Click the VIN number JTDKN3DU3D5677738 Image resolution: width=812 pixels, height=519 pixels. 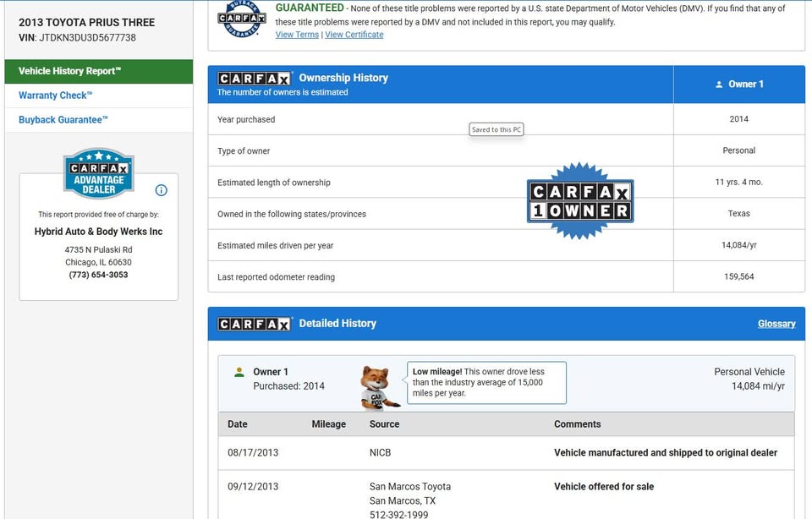(x=87, y=38)
